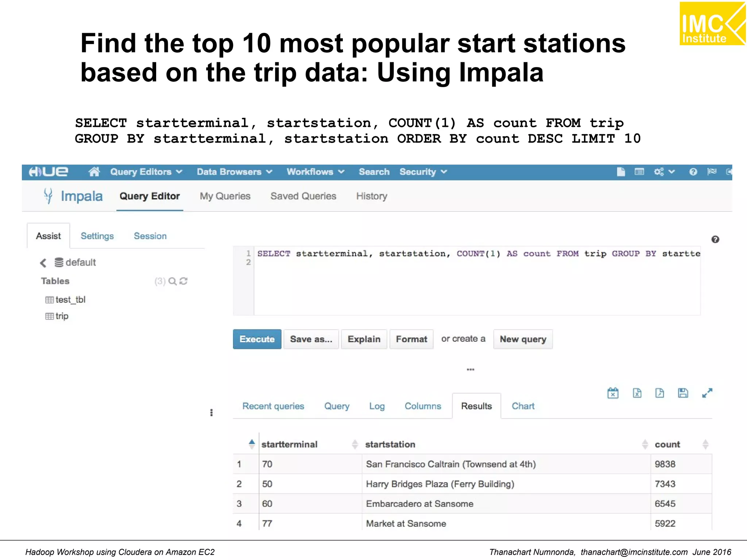This screenshot has width=747, height=560.
Task: Switch to the Session tab
Action: tap(150, 236)
